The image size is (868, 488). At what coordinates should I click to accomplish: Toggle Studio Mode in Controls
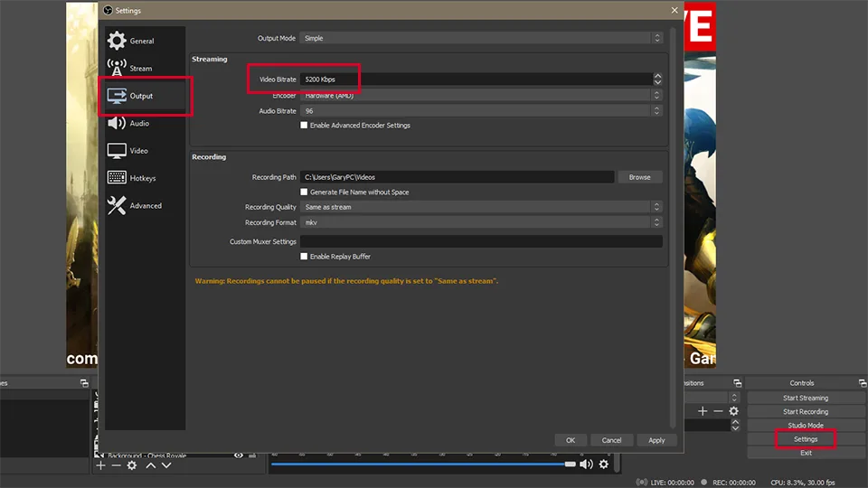pos(806,426)
